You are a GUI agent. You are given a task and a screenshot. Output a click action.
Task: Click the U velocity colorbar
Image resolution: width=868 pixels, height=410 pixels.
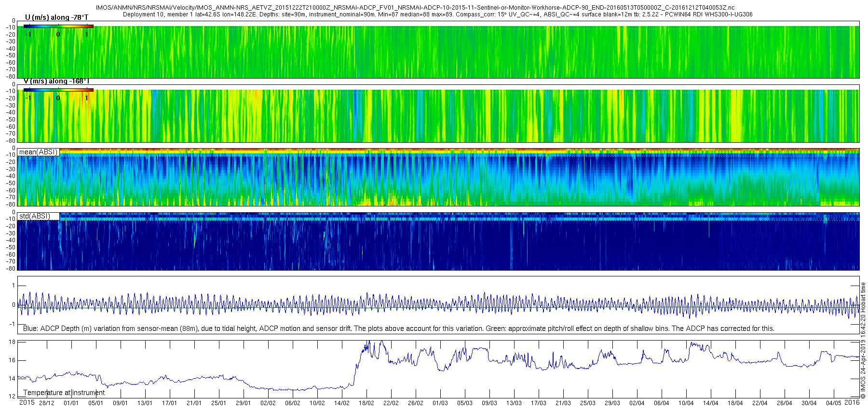[x=58, y=26]
